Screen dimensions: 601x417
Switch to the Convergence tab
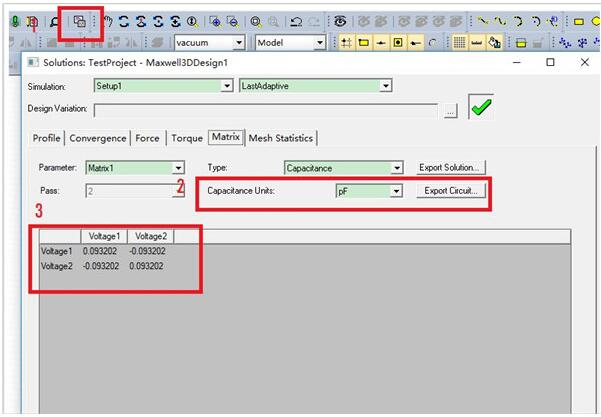coord(98,138)
